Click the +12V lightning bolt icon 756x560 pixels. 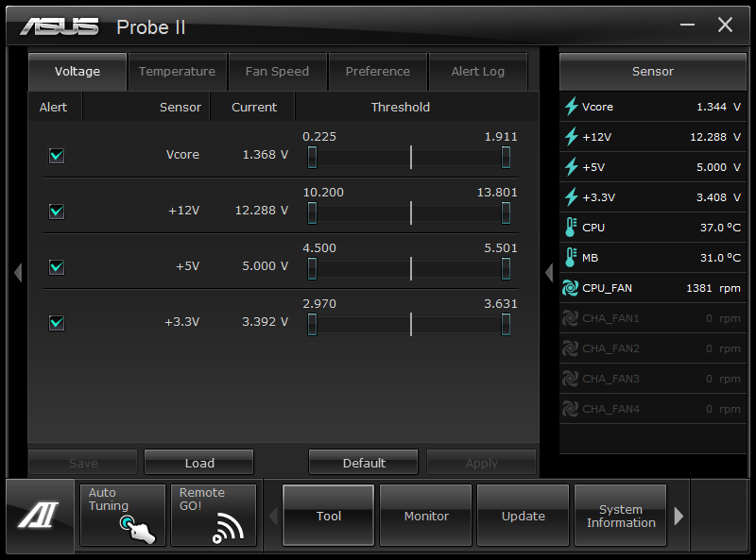571,137
